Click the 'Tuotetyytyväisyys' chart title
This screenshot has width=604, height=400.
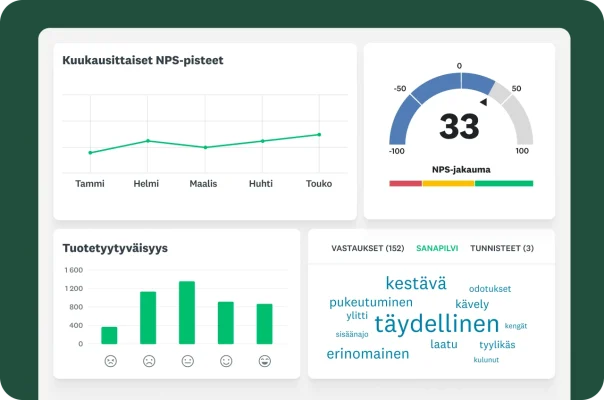coord(115,248)
